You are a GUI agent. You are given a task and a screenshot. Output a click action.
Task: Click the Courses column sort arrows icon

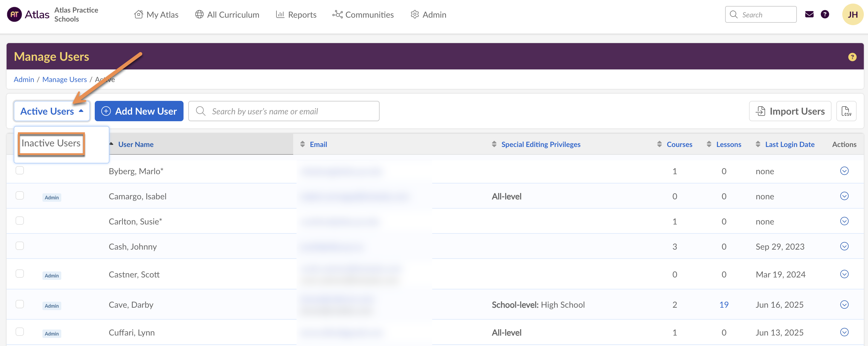pos(659,144)
